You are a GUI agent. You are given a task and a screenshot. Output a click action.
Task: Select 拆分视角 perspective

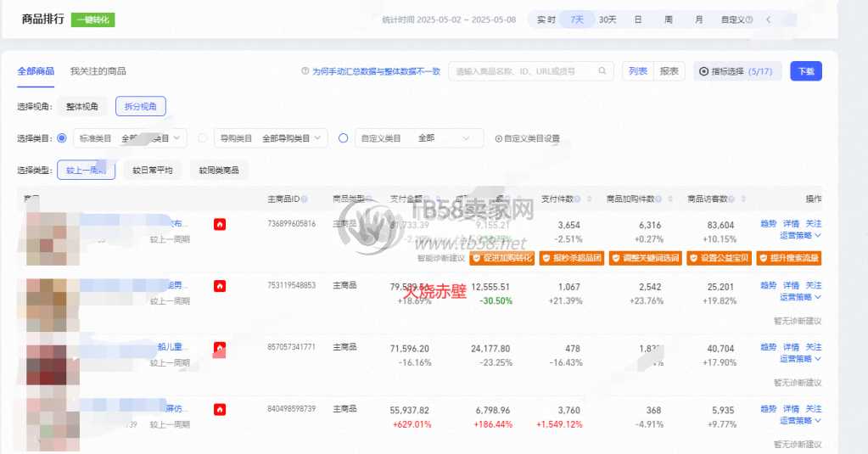[141, 106]
